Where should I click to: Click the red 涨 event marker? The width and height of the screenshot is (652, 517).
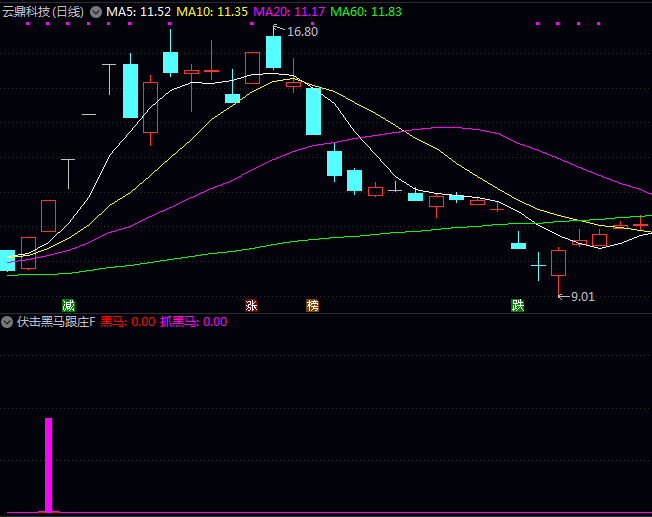click(x=251, y=305)
